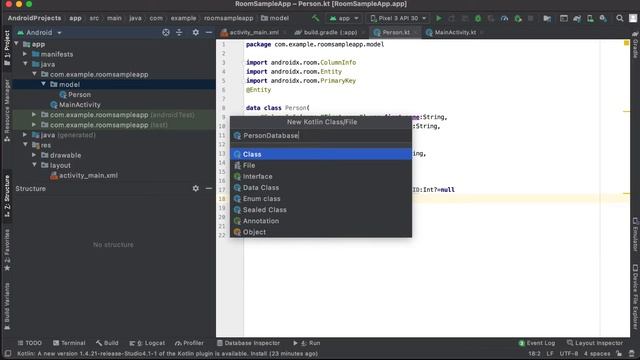Collapse the java folder
Screen dimensions: 640x360
(x=25, y=64)
